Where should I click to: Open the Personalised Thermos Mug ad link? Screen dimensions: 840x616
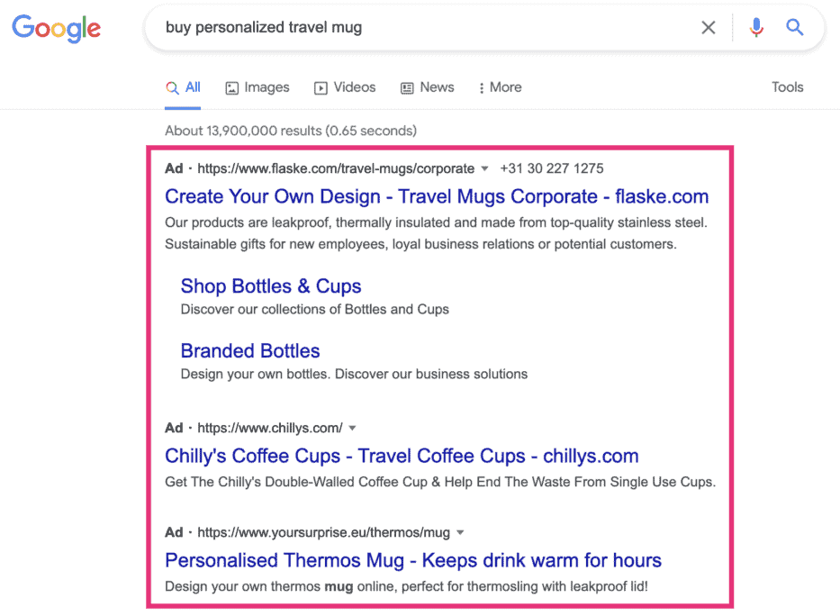[x=413, y=560]
